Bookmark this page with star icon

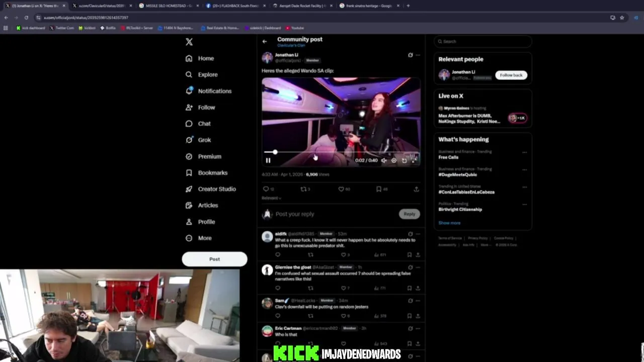[x=622, y=18]
